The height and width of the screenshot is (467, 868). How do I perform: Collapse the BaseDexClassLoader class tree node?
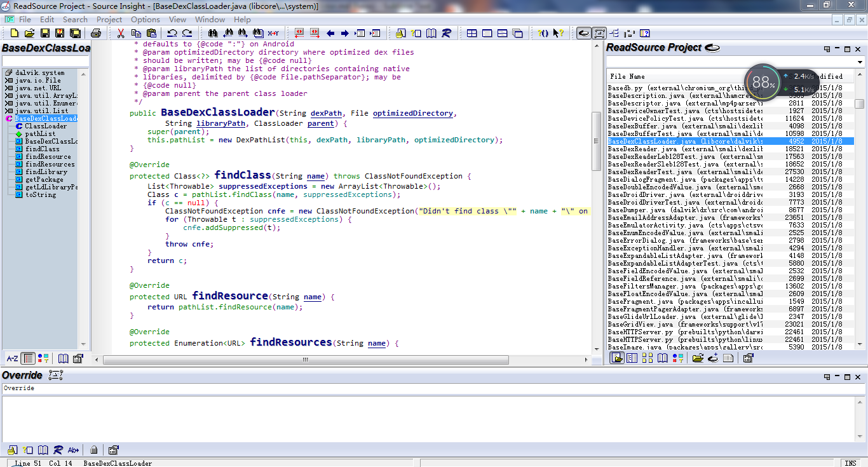(x=9, y=118)
